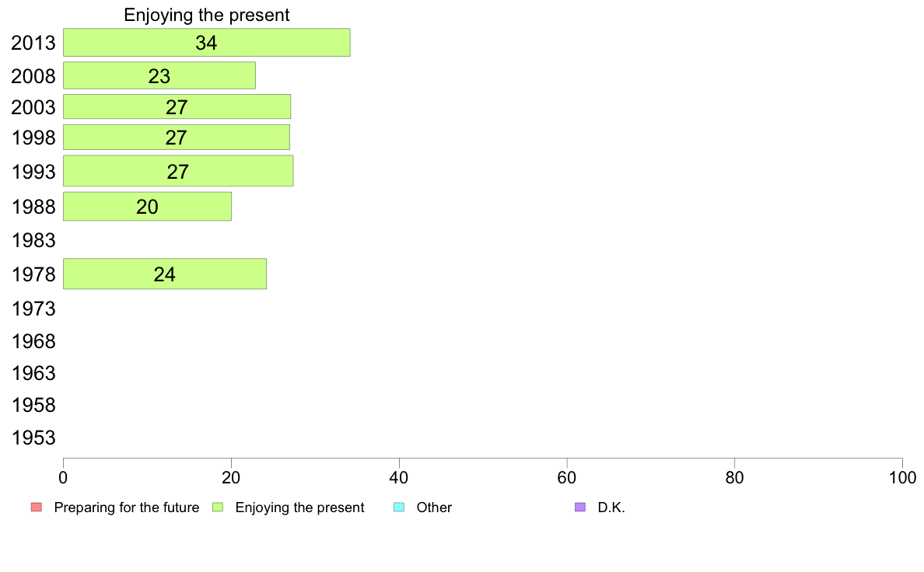
Task: Click the 1983 year axis label
Action: [x=33, y=240]
